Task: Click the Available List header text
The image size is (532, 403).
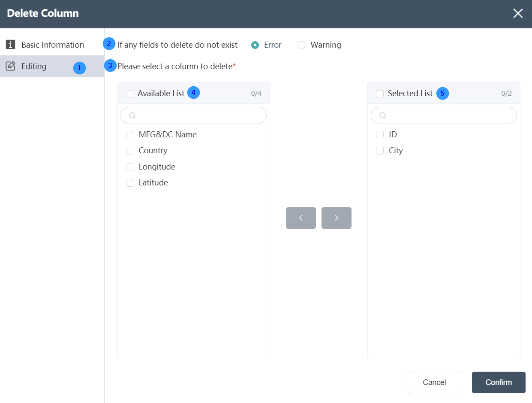Action: pyautogui.click(x=161, y=93)
